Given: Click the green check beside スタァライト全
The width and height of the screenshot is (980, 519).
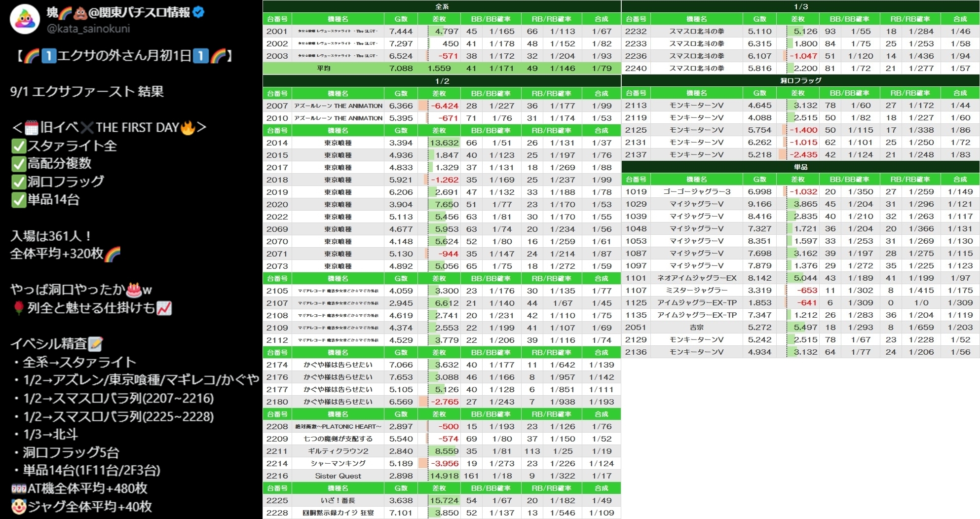Looking at the screenshot, I should click(x=19, y=146).
